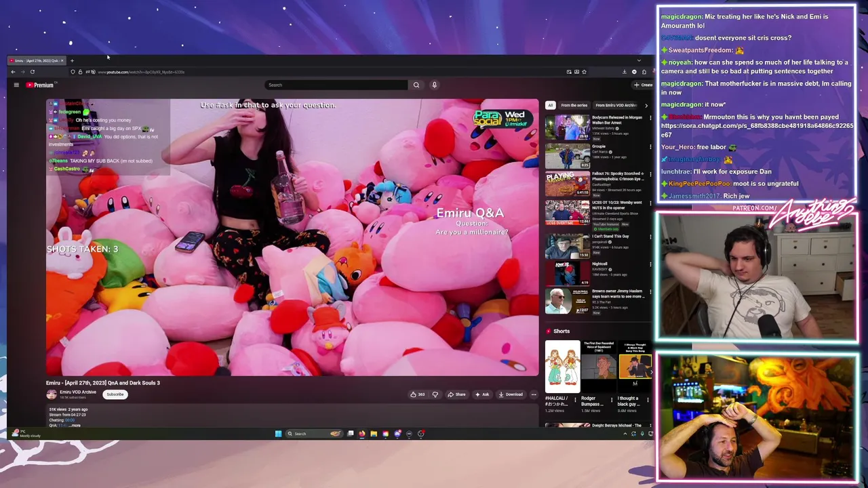Open the Emiru VOD Archive channel name link
This screenshot has width=868, height=488.
pos(78,392)
